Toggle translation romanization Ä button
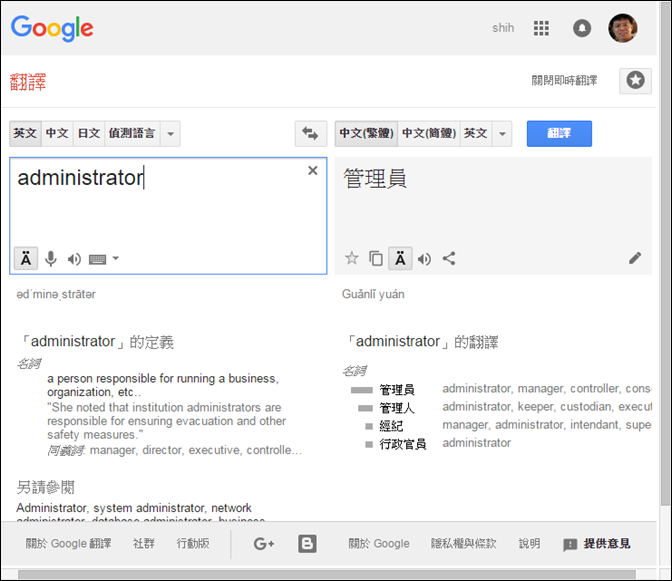The height and width of the screenshot is (581, 672). [x=400, y=258]
